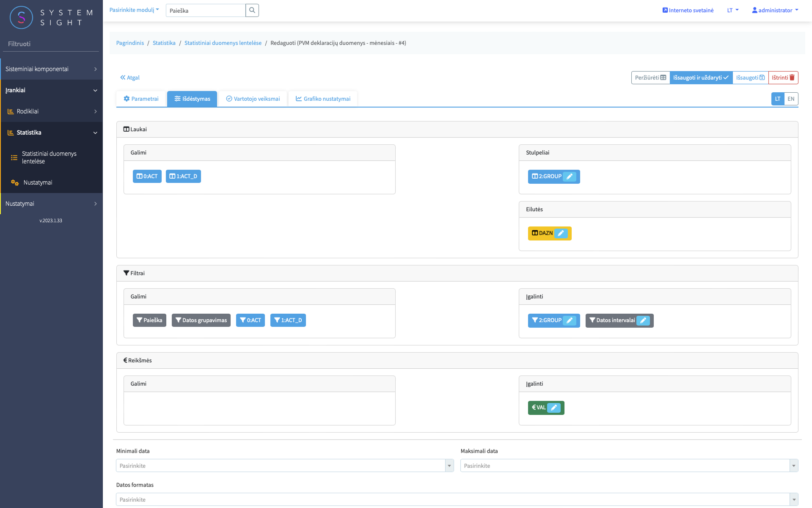This screenshot has width=812, height=508.
Task: Open the Grafiko nustatymai tab
Action: point(323,99)
